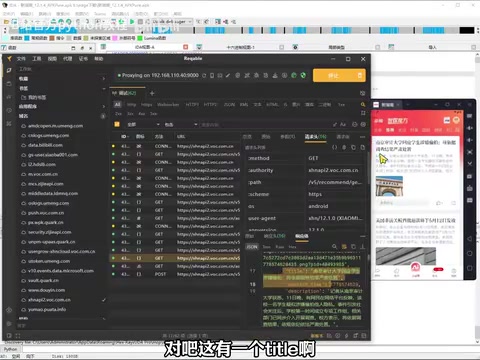Select domain data.bilibili.com

[x=45, y=145]
